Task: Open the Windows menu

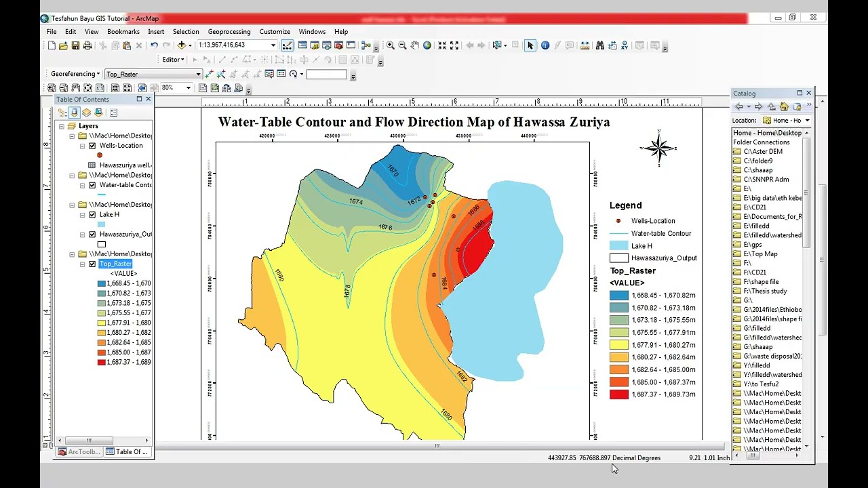Action: [312, 32]
